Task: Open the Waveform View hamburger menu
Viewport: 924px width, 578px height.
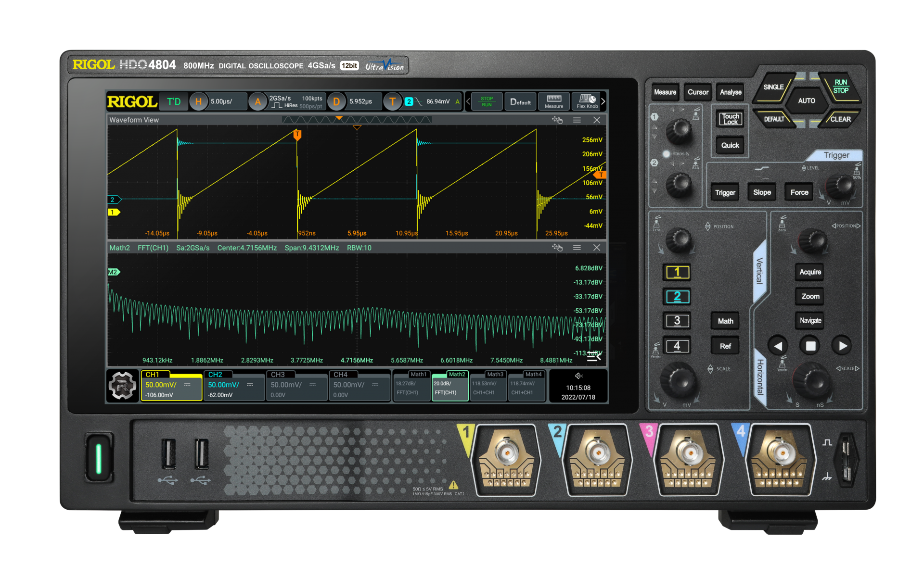Action: (x=577, y=120)
